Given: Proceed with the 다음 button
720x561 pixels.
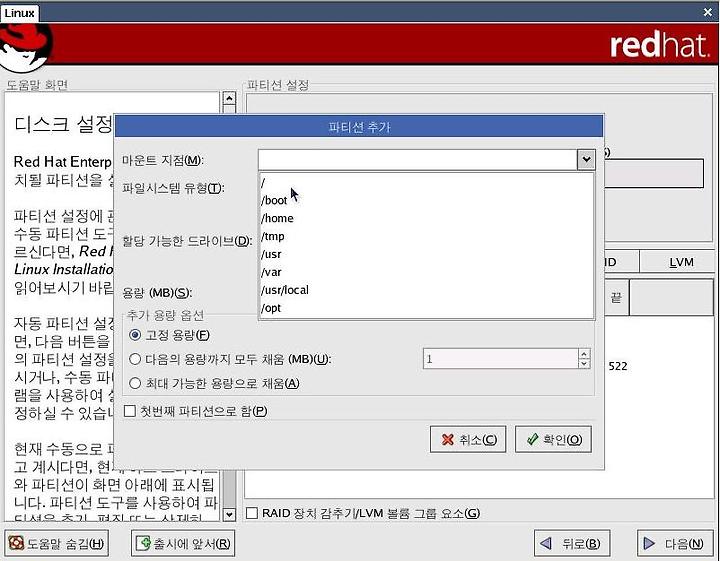Looking at the screenshot, I should point(675,544).
